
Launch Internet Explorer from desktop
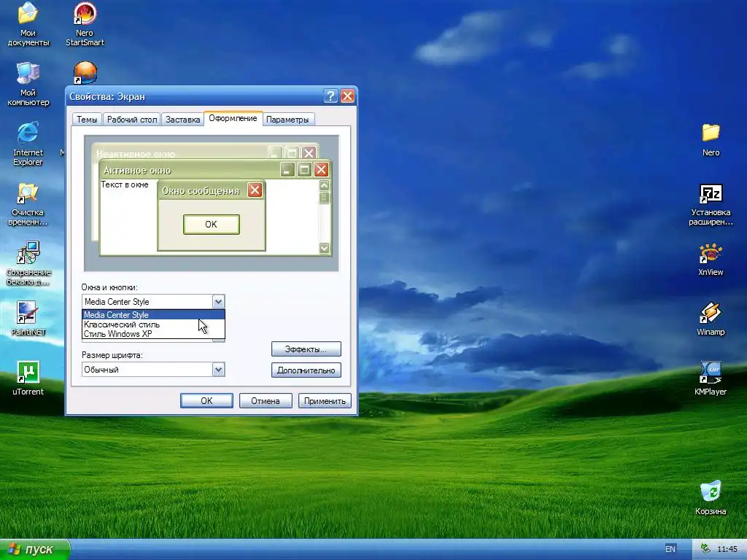tap(28, 144)
